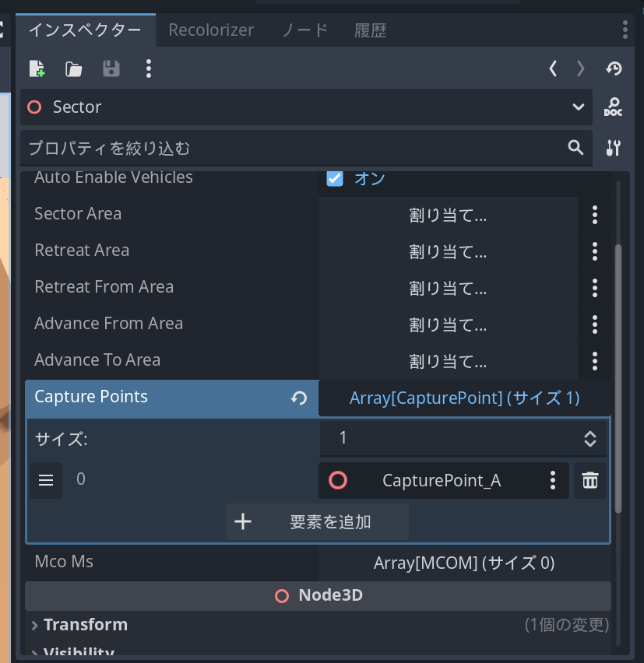Open the Sector documentation DOC icon

click(613, 107)
